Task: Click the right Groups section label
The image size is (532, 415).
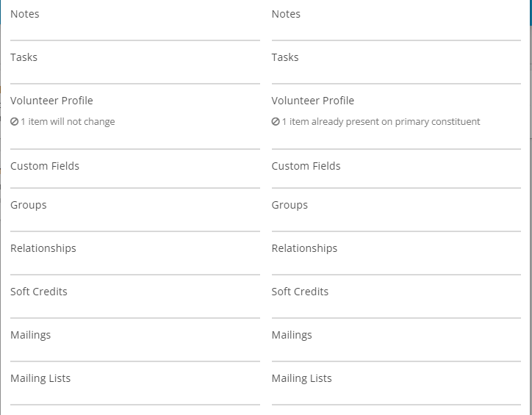Action: [x=290, y=205]
